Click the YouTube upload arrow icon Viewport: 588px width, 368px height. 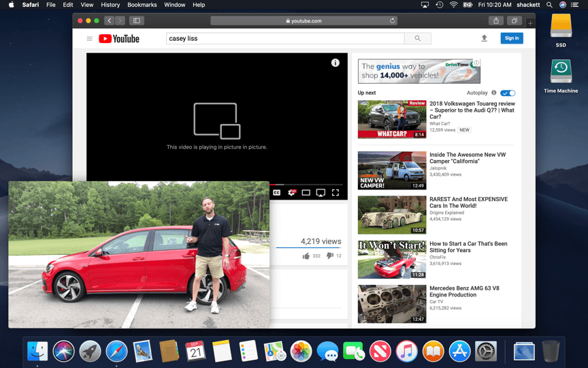[484, 38]
